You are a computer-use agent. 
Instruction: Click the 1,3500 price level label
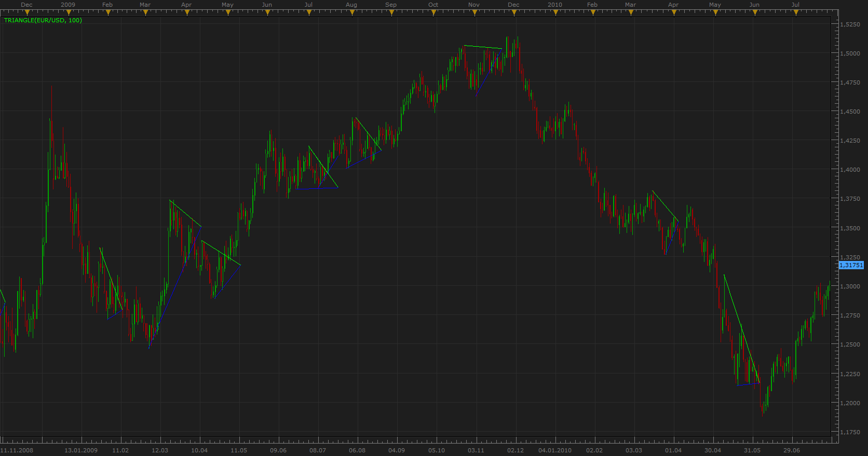click(850, 228)
